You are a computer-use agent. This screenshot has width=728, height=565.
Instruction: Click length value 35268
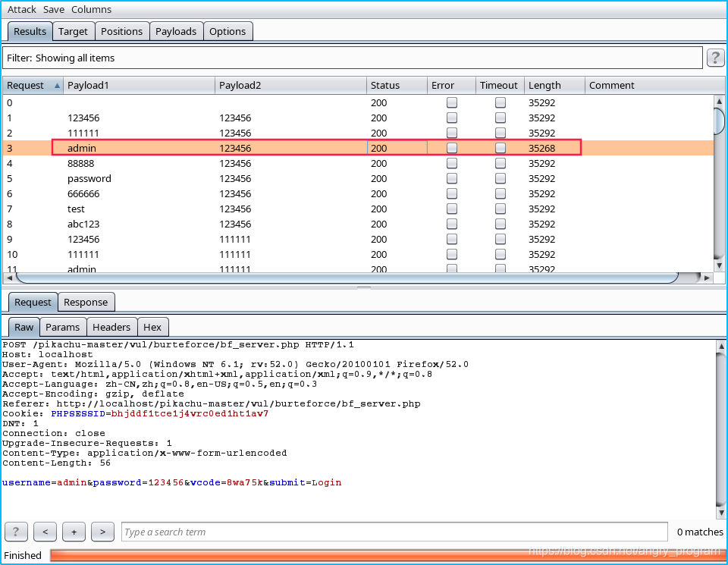click(x=541, y=148)
